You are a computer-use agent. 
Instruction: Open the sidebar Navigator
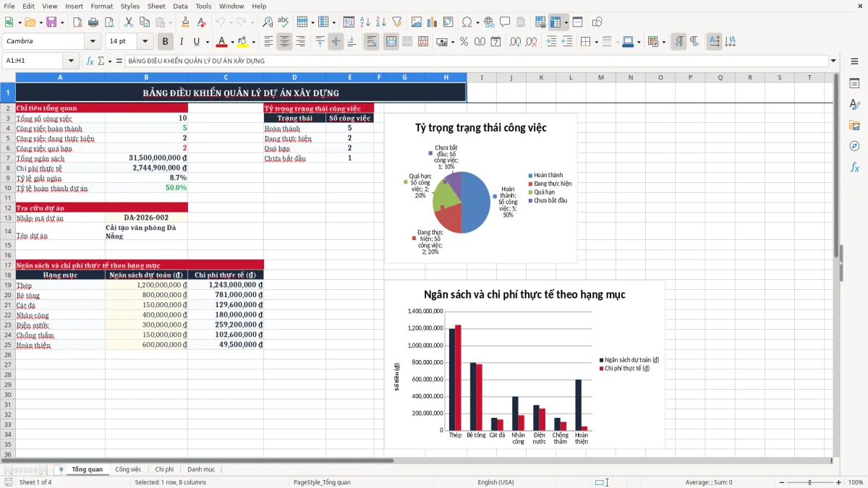(854, 146)
